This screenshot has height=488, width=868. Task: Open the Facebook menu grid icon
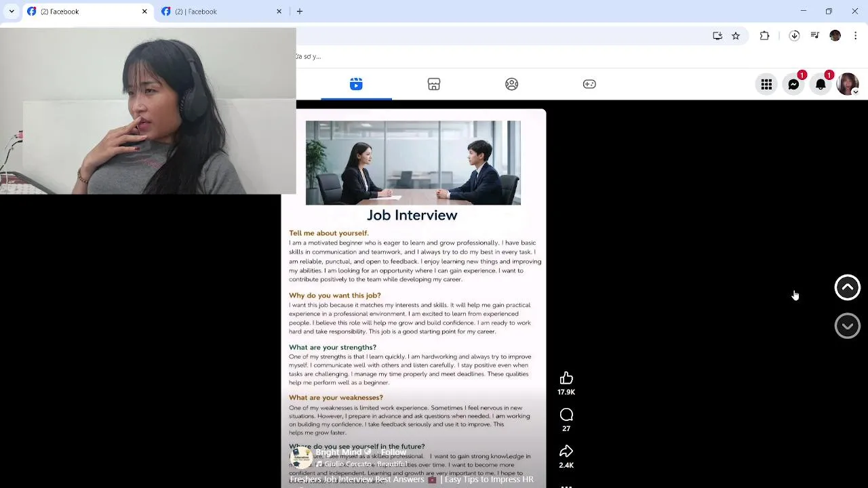(x=766, y=84)
